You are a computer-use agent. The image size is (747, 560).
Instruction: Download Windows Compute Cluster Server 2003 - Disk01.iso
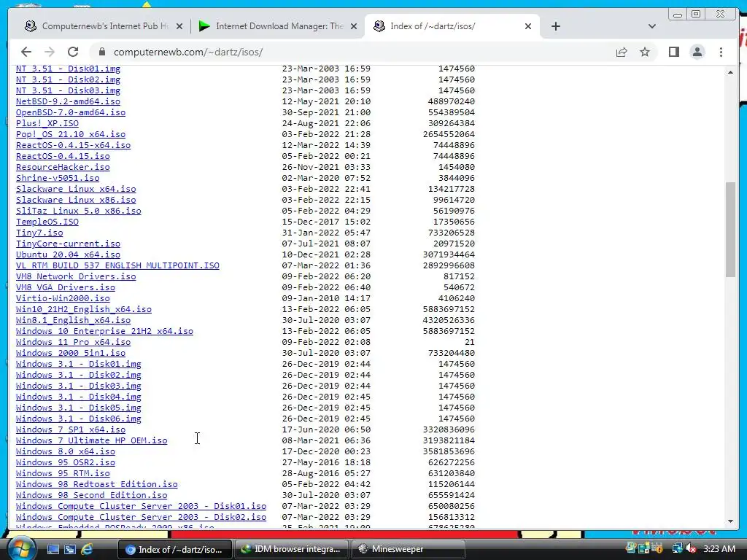pos(141,507)
